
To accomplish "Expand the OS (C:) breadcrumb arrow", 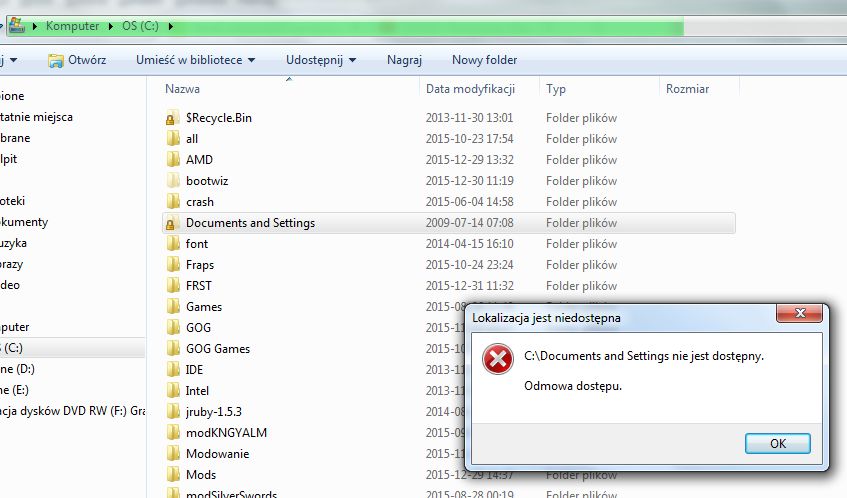I will 170,26.
